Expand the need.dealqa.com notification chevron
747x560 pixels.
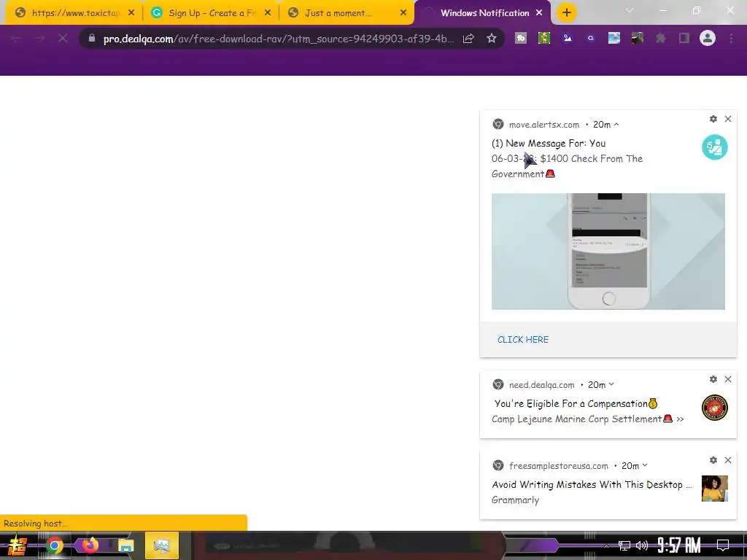coord(611,384)
